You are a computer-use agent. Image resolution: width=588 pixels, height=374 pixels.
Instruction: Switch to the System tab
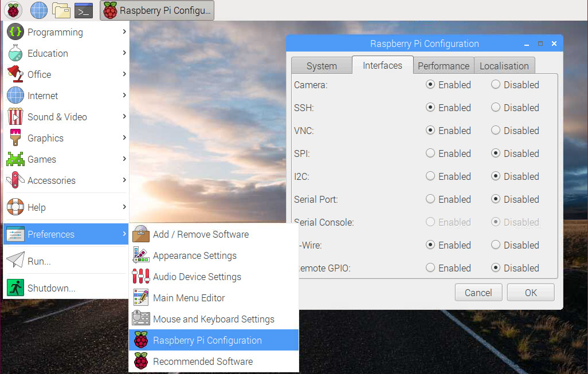[x=322, y=66]
